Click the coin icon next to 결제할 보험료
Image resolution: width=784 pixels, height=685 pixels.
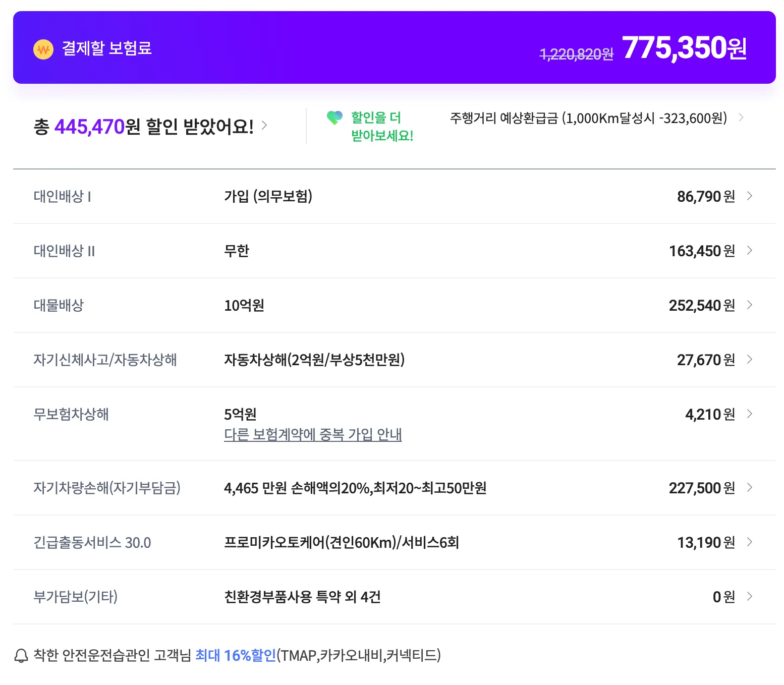click(x=43, y=48)
